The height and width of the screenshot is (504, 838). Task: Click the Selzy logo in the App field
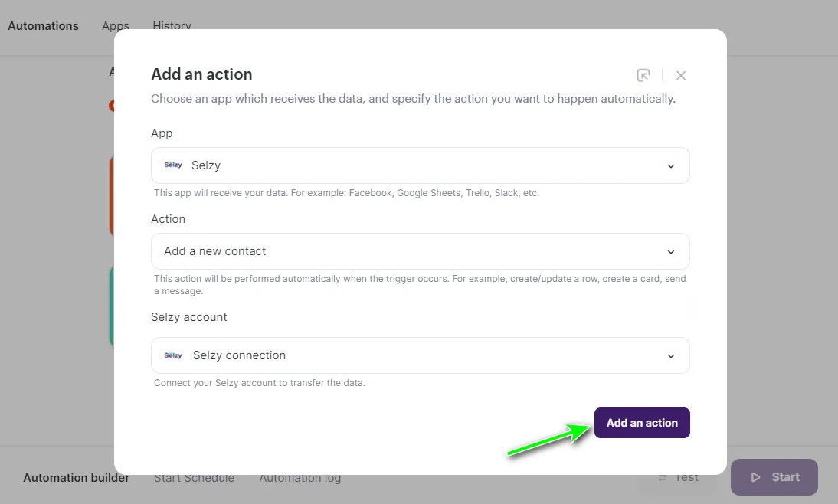coord(172,165)
